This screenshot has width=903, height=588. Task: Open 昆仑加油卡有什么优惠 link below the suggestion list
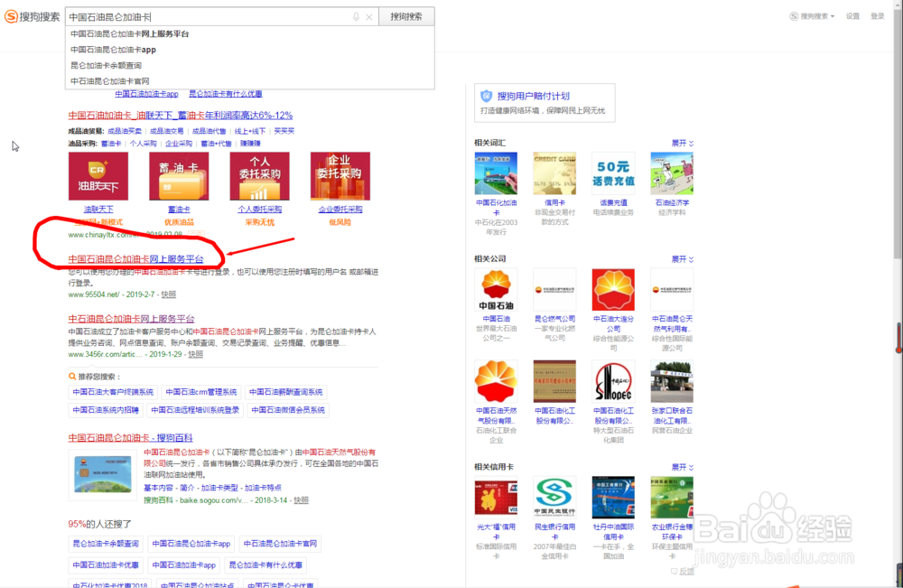(x=225, y=94)
